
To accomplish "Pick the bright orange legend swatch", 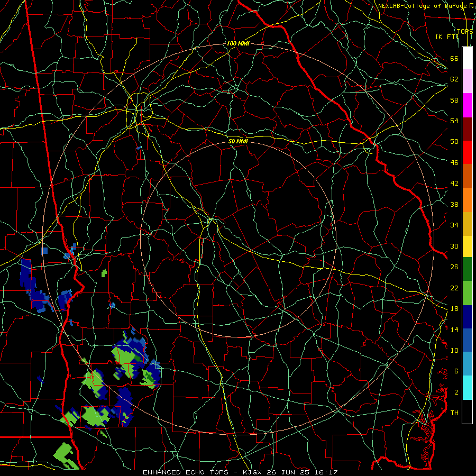I will (x=467, y=200).
